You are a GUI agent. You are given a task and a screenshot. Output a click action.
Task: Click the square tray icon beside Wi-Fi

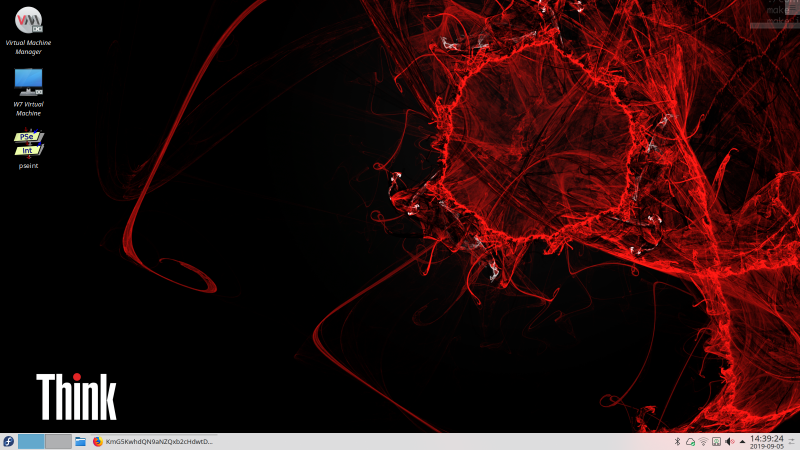[x=716, y=441]
